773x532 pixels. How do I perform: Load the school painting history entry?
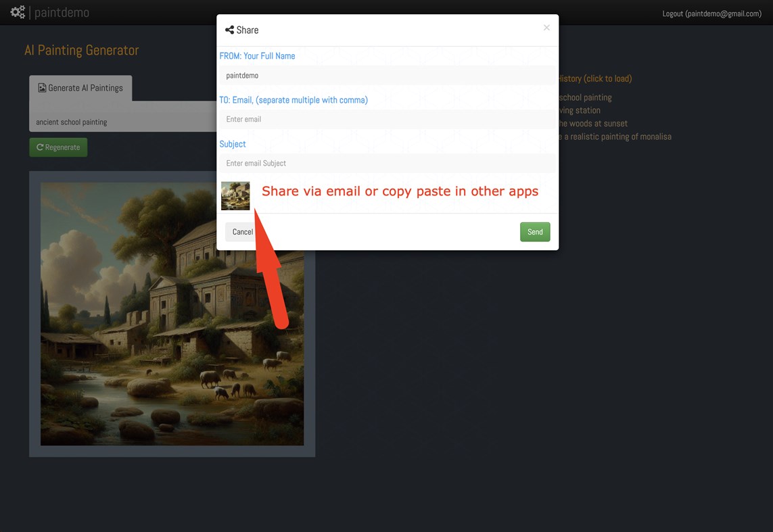click(586, 97)
